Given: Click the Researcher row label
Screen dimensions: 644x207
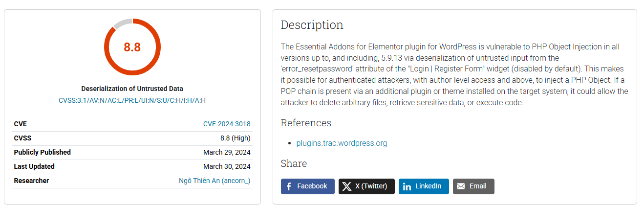Looking at the screenshot, I should click(31, 181).
